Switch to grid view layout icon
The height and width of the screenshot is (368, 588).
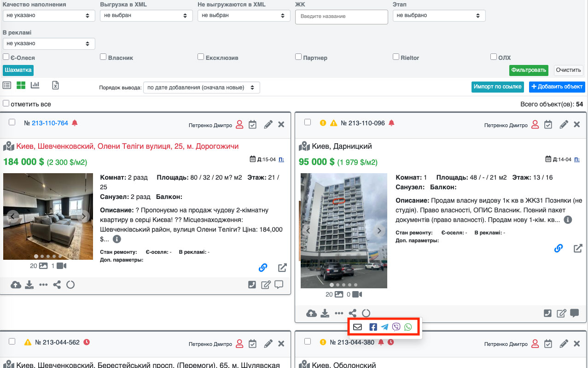[21, 85]
